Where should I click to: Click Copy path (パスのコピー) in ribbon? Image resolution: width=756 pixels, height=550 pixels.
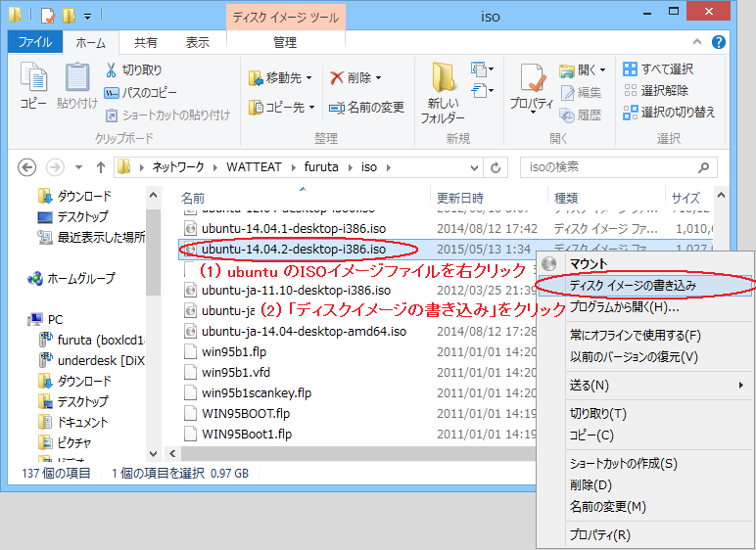point(140,93)
